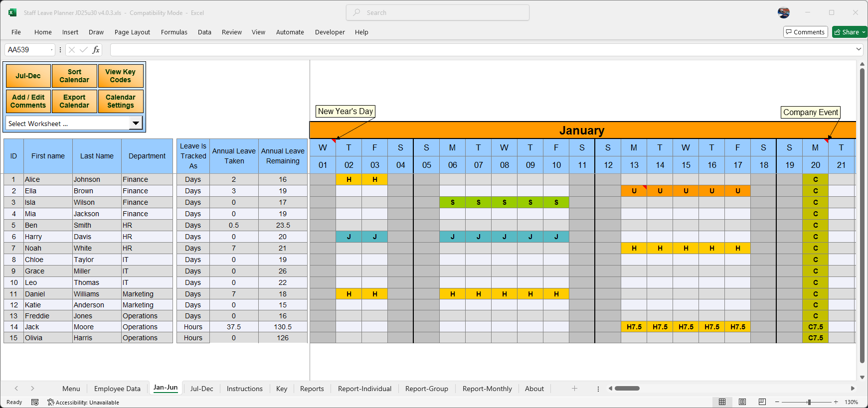Open Insert Function fx icon
Viewport: 868px width, 408px height.
click(96, 50)
